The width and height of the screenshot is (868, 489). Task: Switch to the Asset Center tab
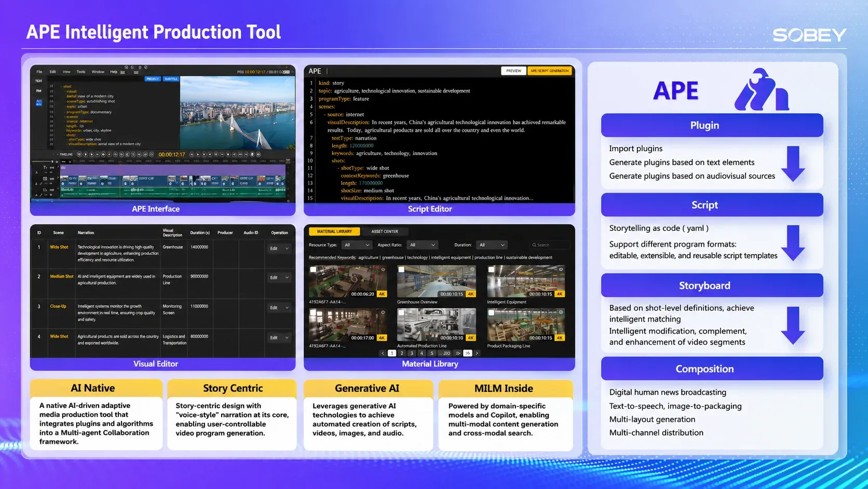click(x=385, y=231)
